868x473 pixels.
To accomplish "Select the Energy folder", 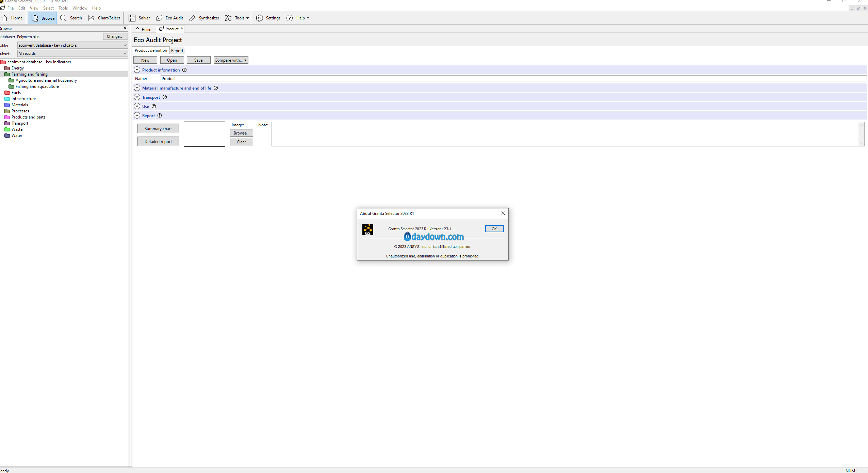I will click(14, 68).
